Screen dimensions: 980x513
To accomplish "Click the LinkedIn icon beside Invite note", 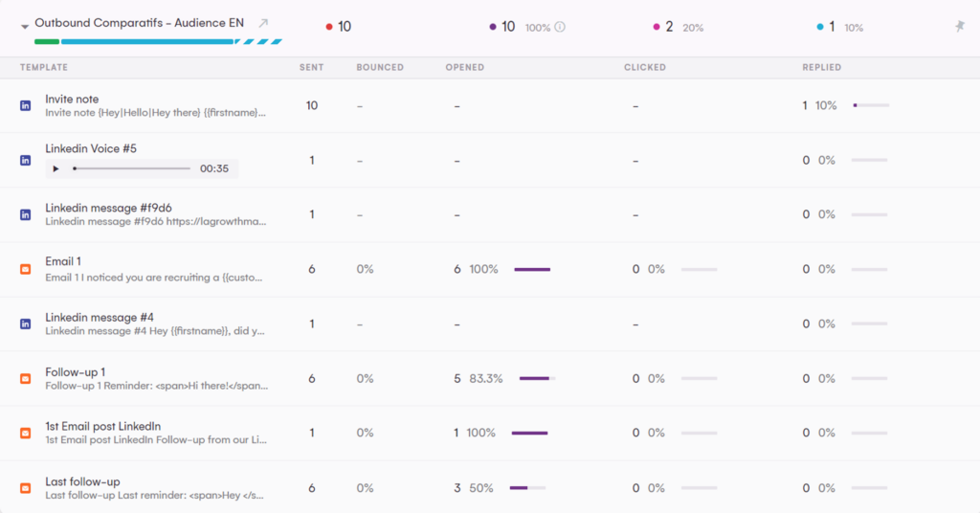I will tap(26, 106).
